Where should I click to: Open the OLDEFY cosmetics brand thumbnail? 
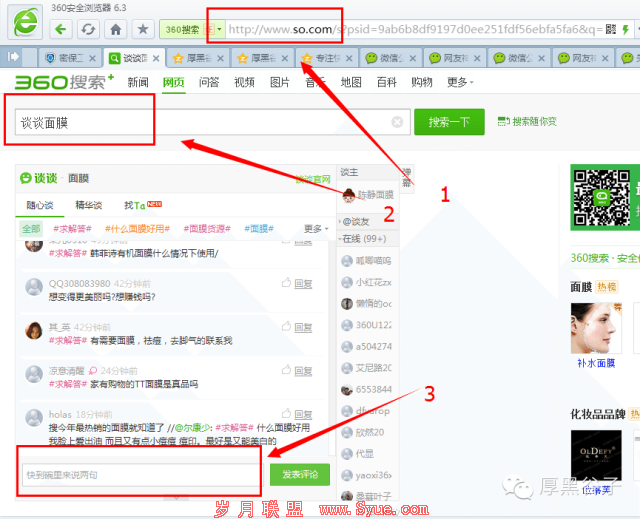pyautogui.click(x=596, y=455)
